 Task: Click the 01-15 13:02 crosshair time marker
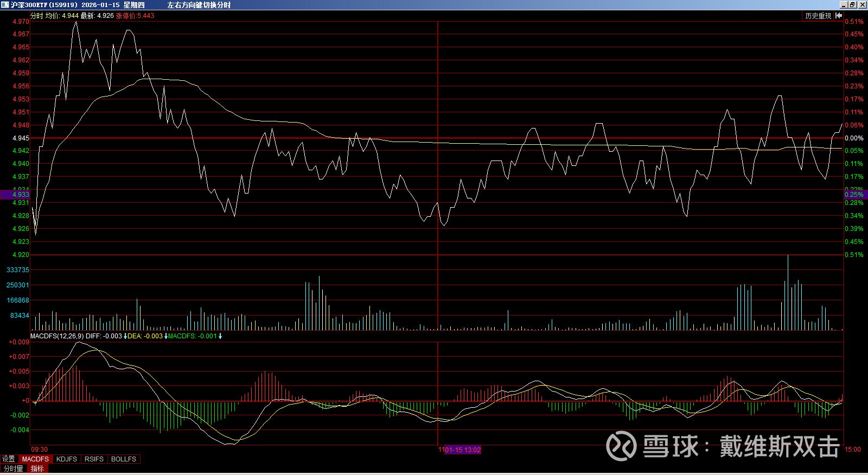462,450
